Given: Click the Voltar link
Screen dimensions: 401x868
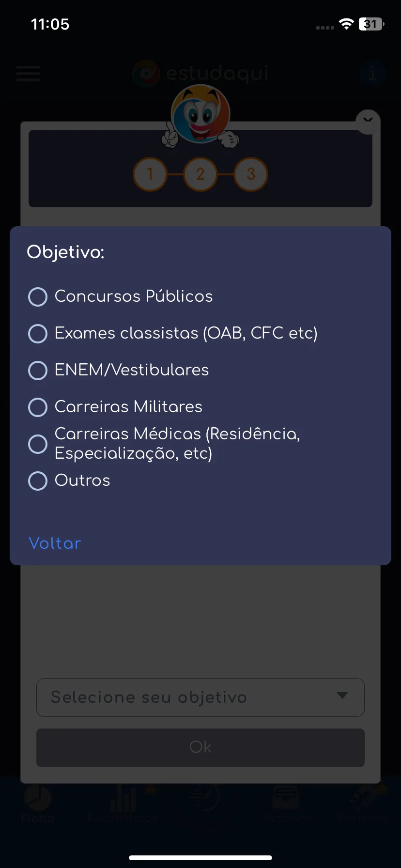Looking at the screenshot, I should point(55,543).
